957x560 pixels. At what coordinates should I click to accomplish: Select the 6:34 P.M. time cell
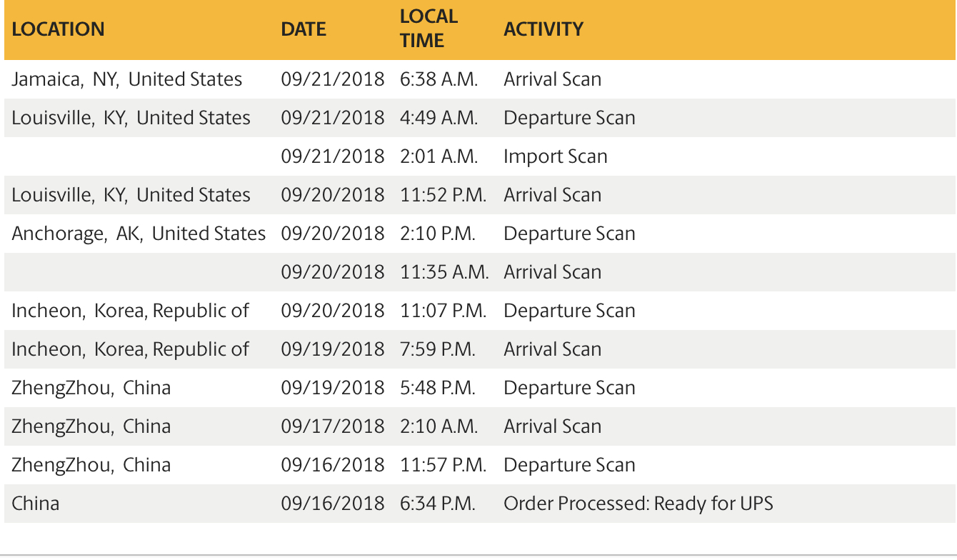click(x=438, y=504)
